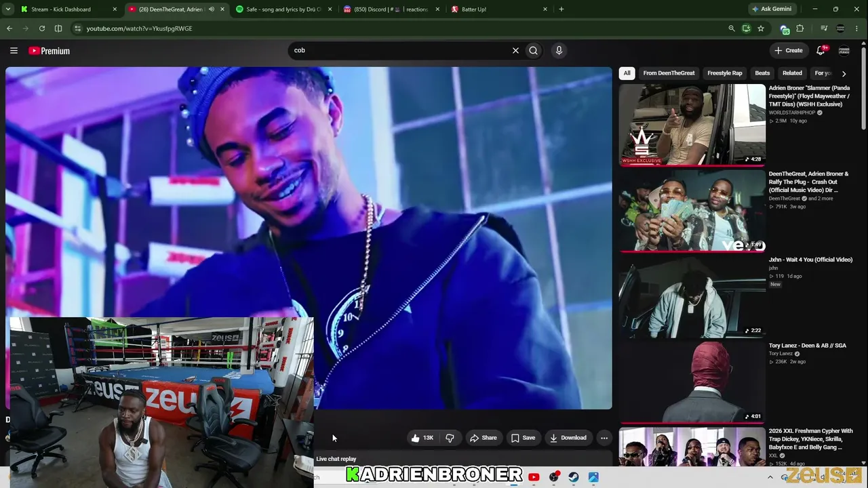
Task: Toggle the browser side panel
Action: click(58, 28)
